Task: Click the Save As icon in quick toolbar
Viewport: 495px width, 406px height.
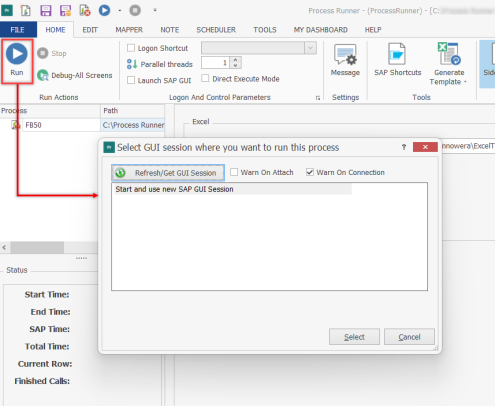Action: [x=65, y=10]
